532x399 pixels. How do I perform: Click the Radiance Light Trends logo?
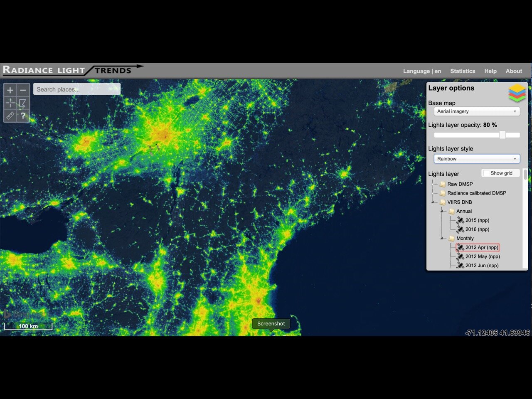pyautogui.click(x=73, y=70)
